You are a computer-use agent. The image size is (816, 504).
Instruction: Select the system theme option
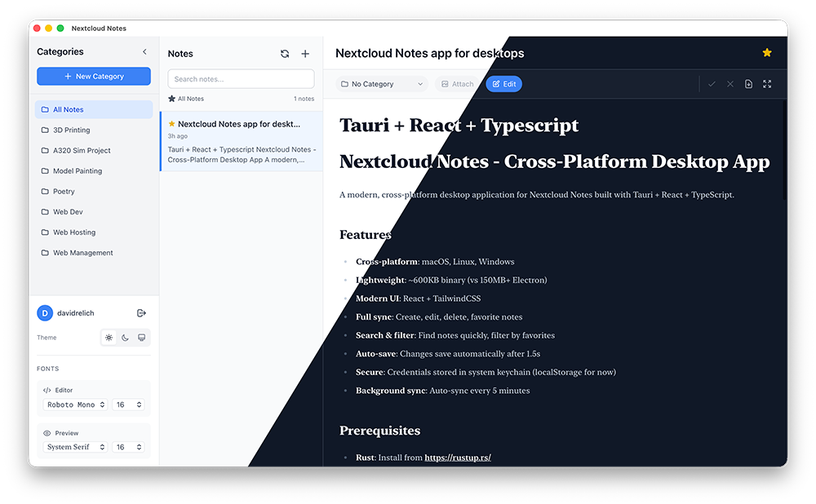point(144,337)
